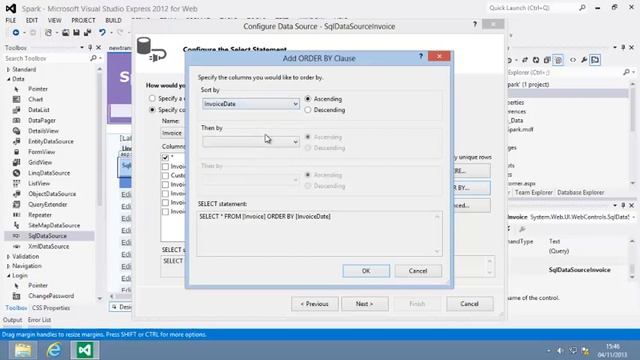Select Chart control in Toolbox

point(36,99)
